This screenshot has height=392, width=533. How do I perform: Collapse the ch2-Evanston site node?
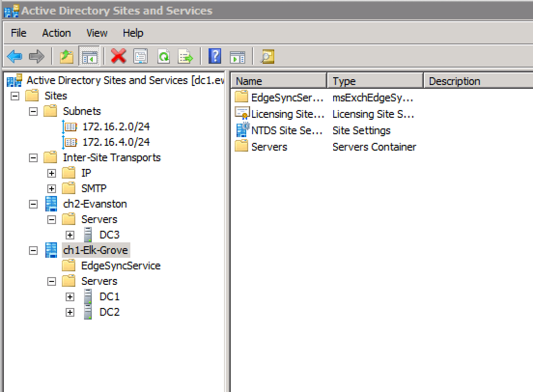point(33,204)
